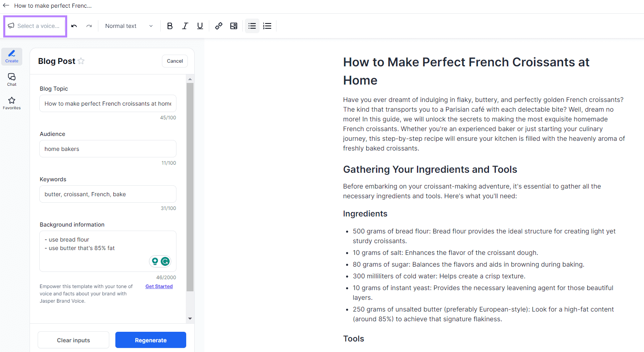Open the Get Started link
644x352 pixels.
159,286
